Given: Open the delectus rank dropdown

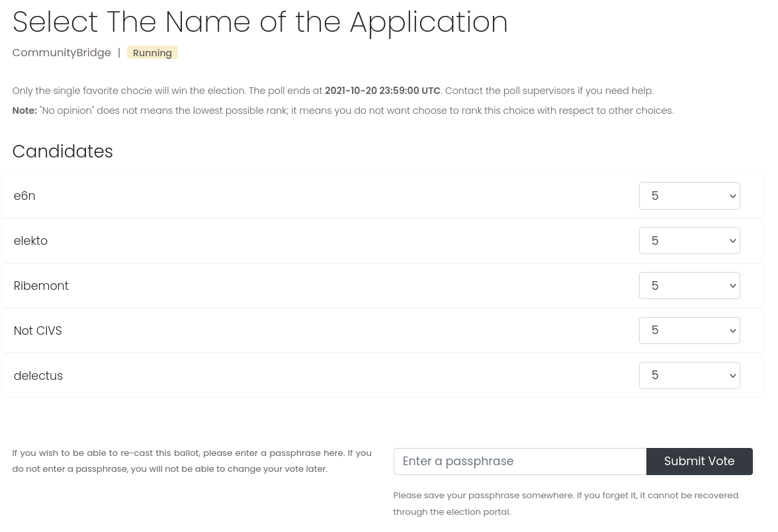Looking at the screenshot, I should pos(689,375).
